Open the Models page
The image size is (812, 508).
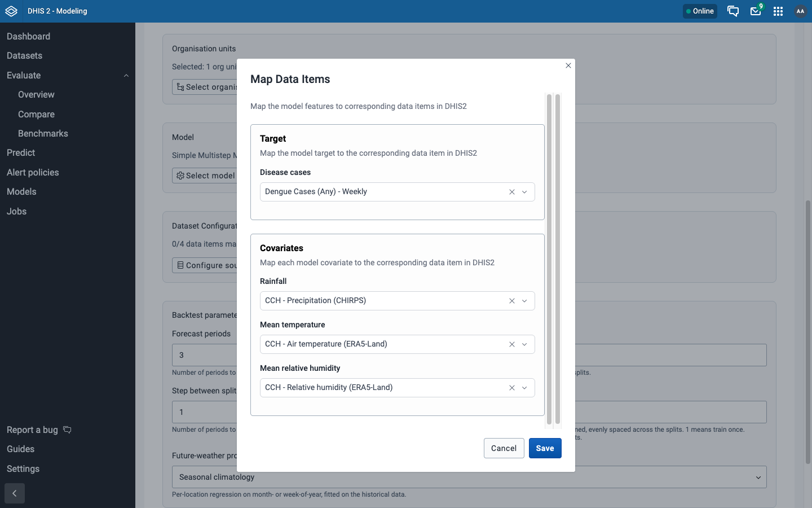pyautogui.click(x=21, y=192)
